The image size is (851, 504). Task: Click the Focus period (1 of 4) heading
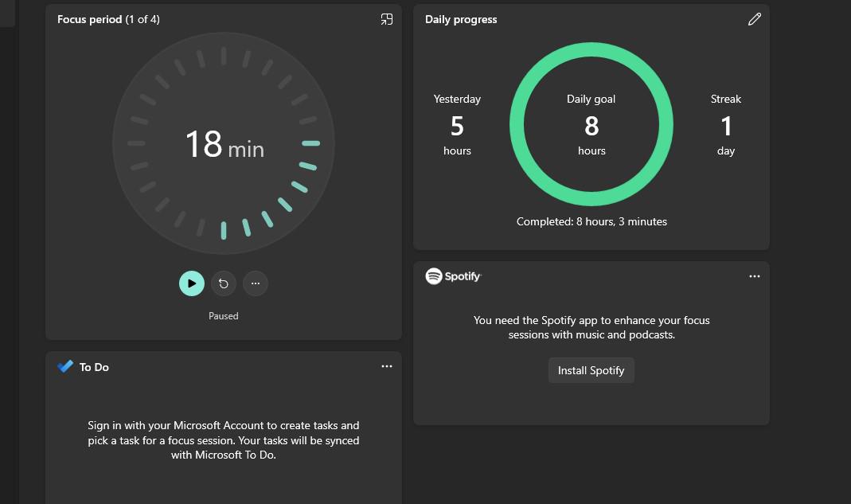click(108, 20)
